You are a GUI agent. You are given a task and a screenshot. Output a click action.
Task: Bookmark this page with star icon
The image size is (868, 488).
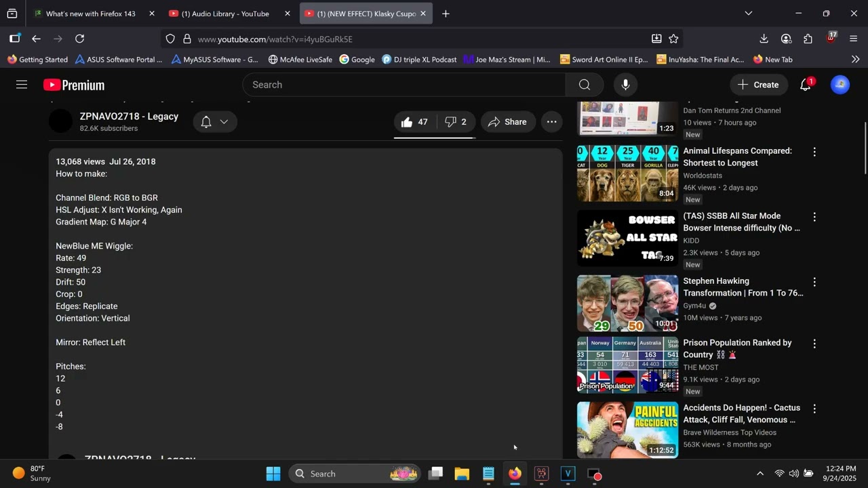coord(673,39)
